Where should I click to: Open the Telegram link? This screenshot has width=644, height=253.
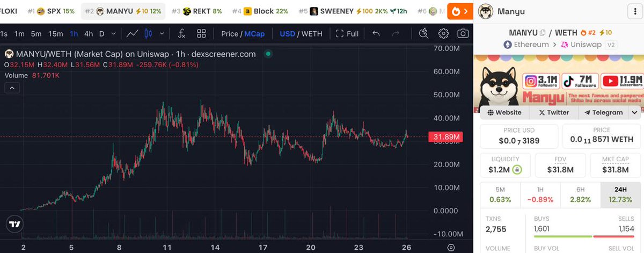click(x=603, y=112)
